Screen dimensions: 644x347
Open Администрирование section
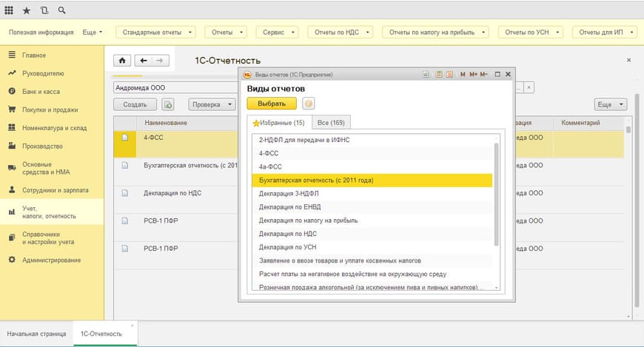pos(52,260)
